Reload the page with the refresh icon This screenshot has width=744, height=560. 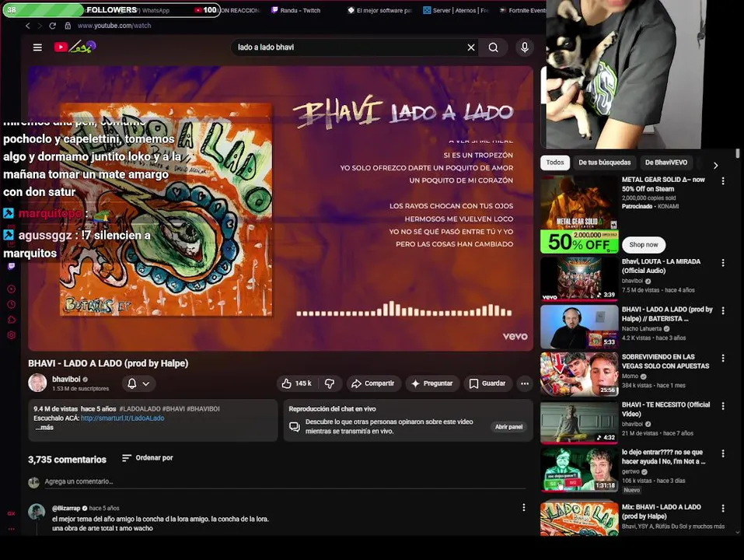pyautogui.click(x=53, y=26)
